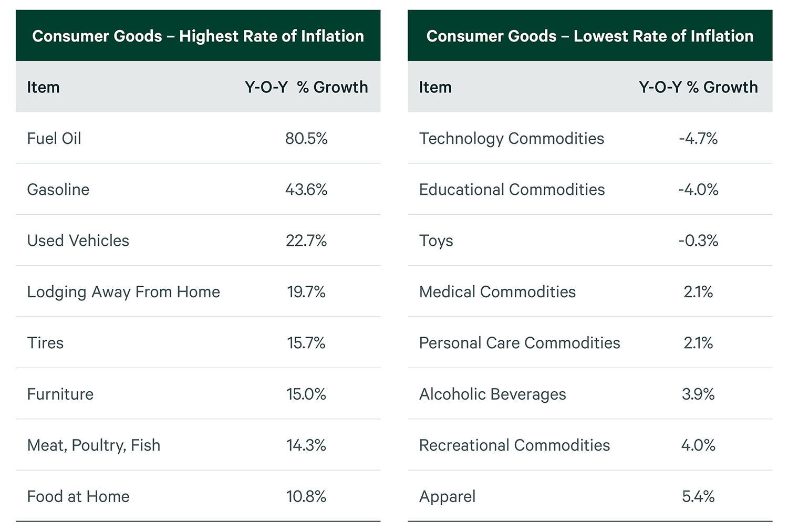Viewport: 788px width, 532px height.
Task: Select the Apparel row label
Action: (448, 496)
